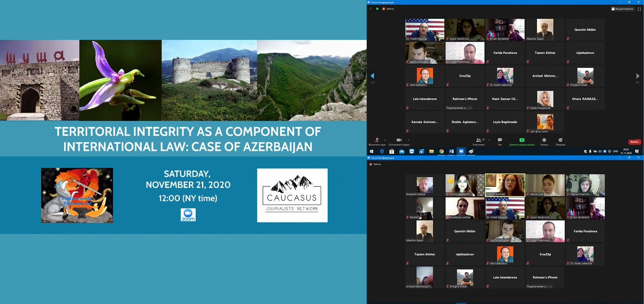644x304 pixels.
Task: Select Ertuğrul ELMA tile in upper window
Action: click(x=585, y=76)
